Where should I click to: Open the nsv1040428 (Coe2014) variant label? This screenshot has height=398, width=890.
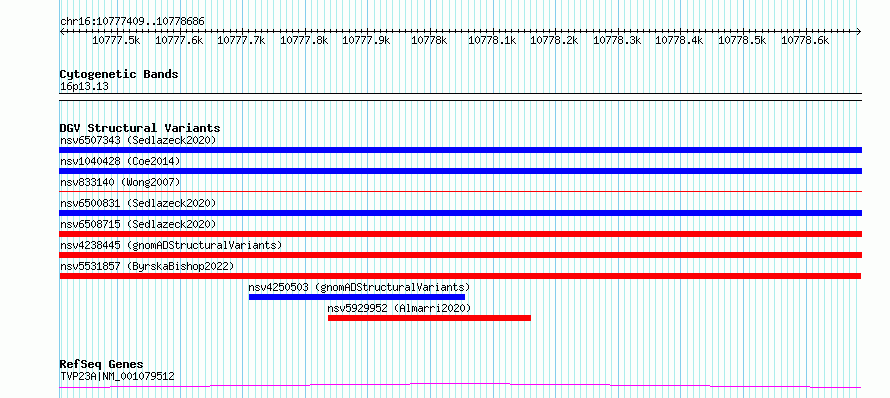[x=120, y=161]
